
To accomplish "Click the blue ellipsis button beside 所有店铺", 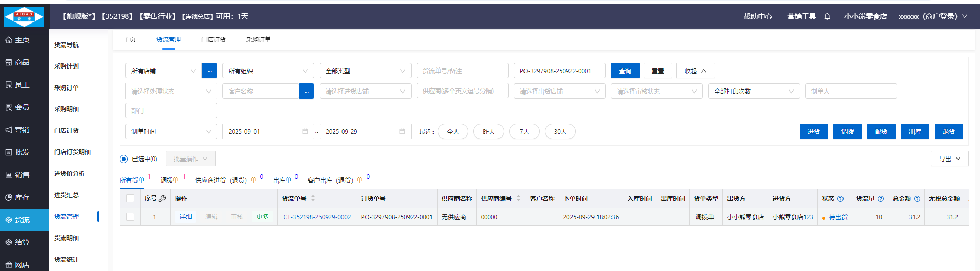I will click(x=210, y=71).
